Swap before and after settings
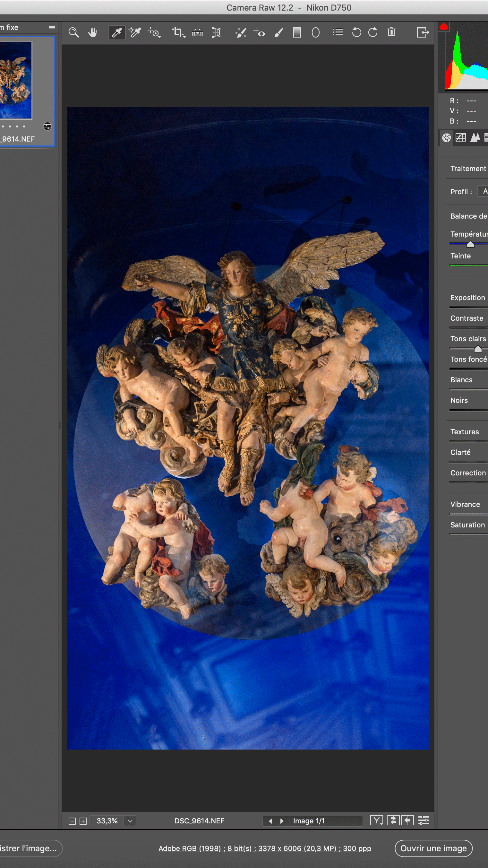Viewport: 488px width, 868px height. click(x=393, y=820)
